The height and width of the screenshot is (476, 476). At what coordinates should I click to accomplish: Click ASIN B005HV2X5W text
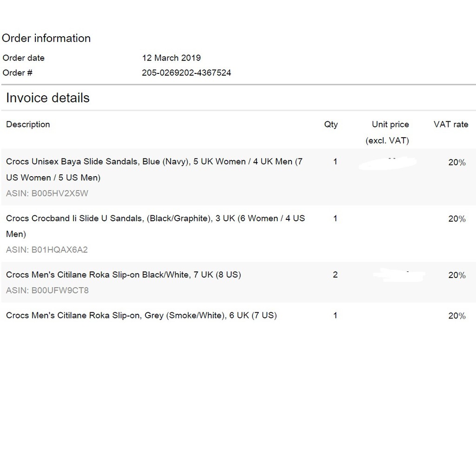(x=47, y=194)
